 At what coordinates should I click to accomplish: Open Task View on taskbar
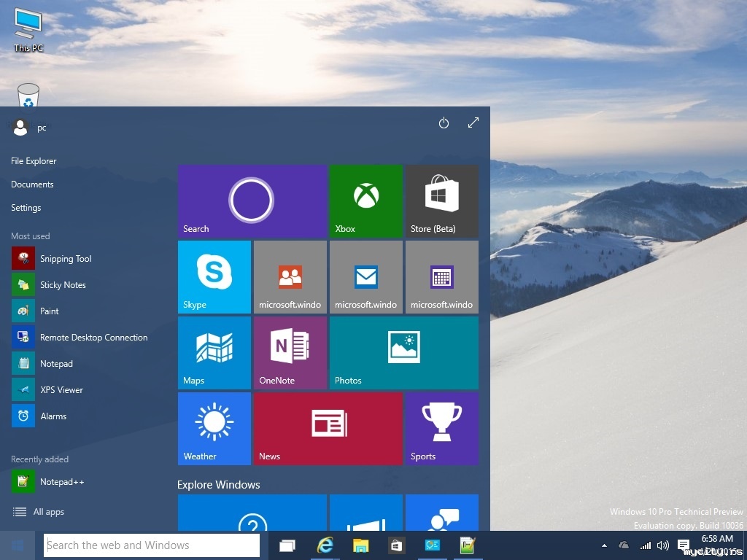(x=287, y=545)
